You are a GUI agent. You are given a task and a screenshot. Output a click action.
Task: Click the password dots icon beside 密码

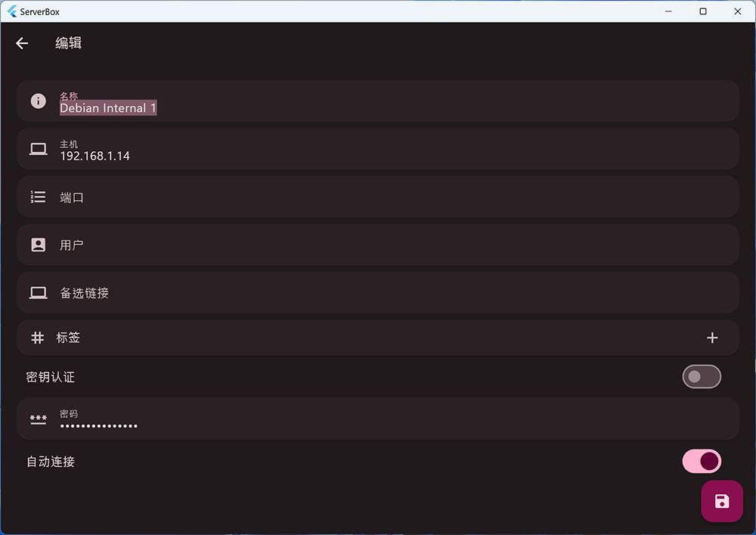(38, 419)
